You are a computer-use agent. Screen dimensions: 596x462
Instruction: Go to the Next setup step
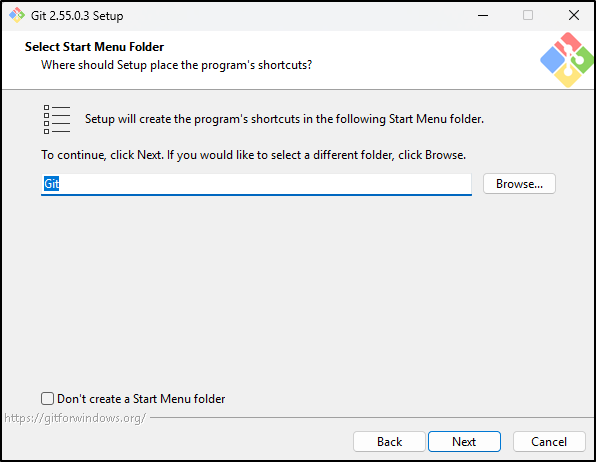pyautogui.click(x=464, y=441)
